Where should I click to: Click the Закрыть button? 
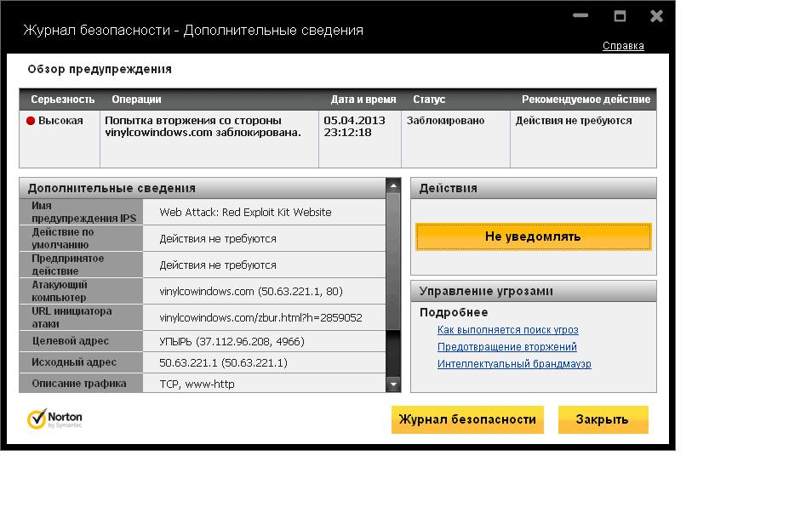[x=603, y=419]
